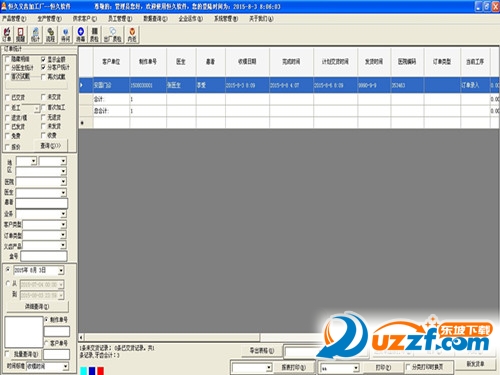Click the 导出表格 export button
The height and width of the screenshot is (375, 500).
click(x=262, y=351)
